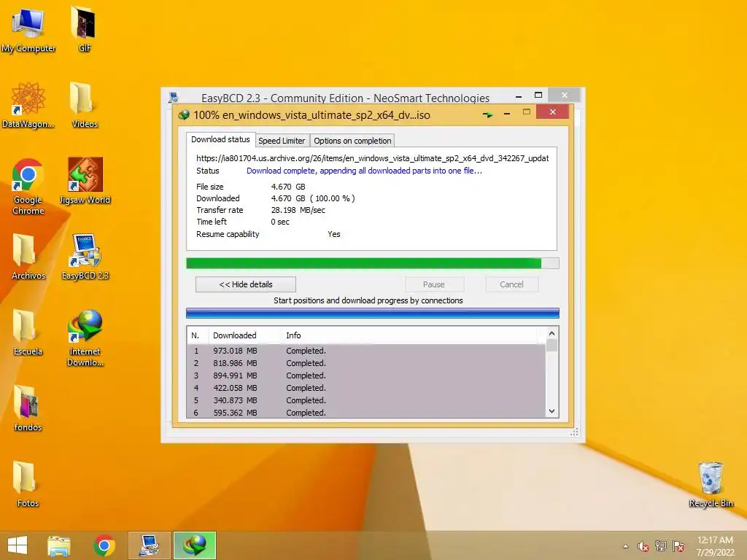Click the connections list scrollbar thumb

tap(551, 345)
